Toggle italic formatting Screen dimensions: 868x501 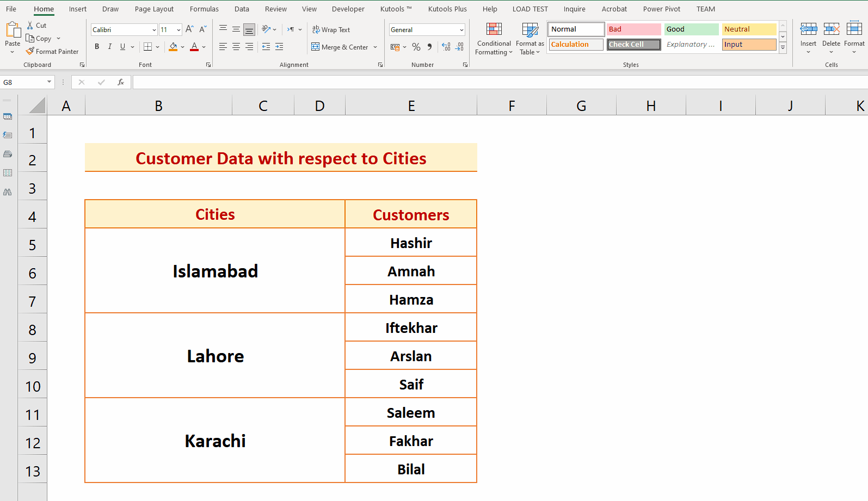[x=110, y=47]
